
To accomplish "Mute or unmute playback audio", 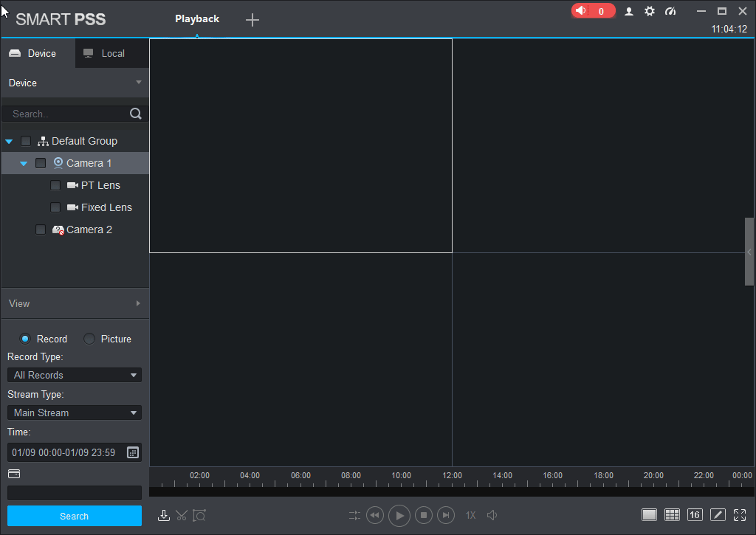I will pos(492,515).
